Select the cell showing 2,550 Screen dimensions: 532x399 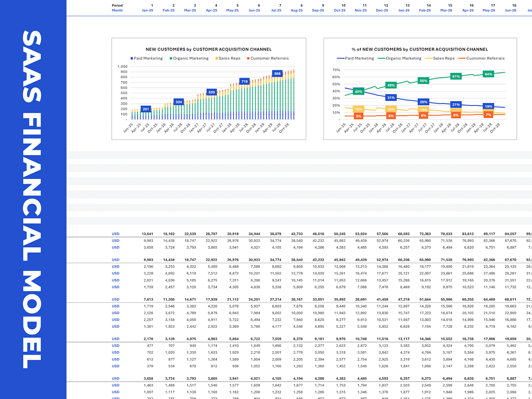click(x=511, y=366)
